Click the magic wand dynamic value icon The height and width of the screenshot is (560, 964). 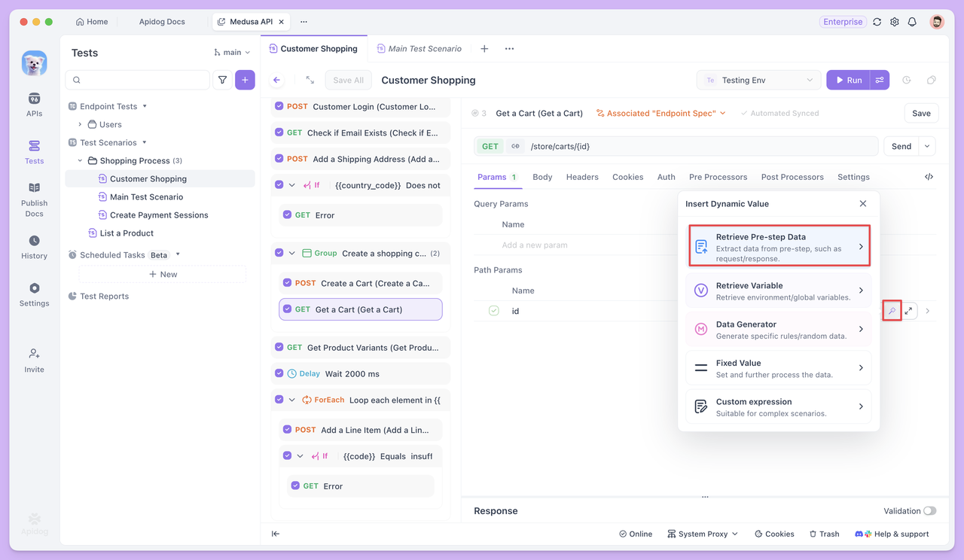click(892, 311)
